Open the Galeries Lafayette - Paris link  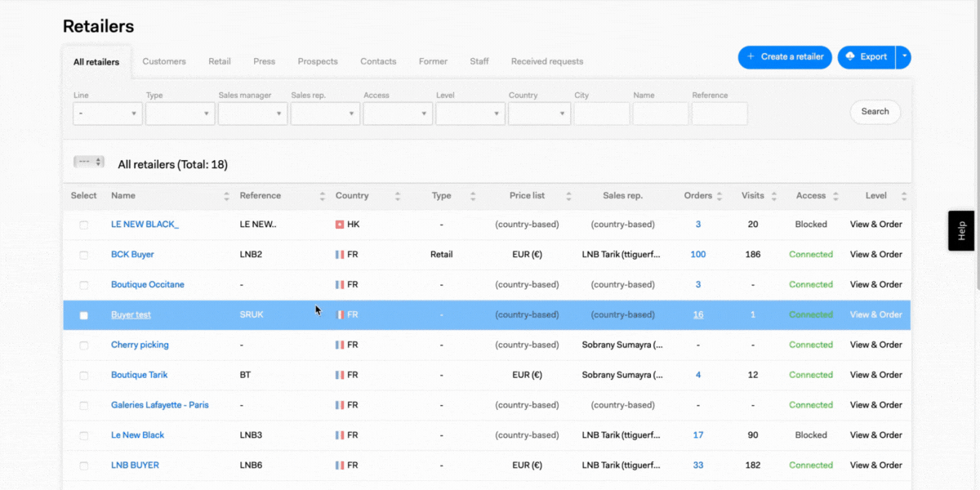[160, 405]
